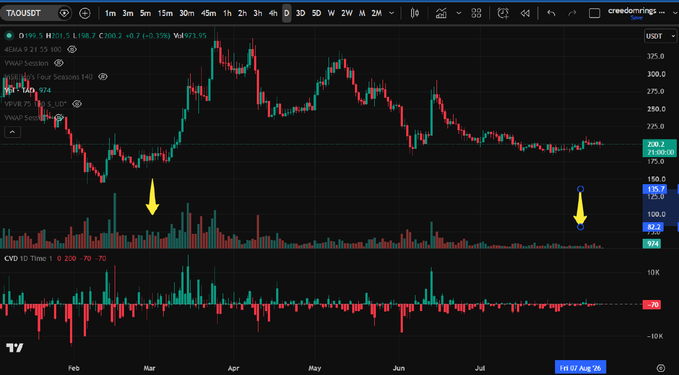Select the 3h timeframe
679x375 pixels.
[258, 13]
